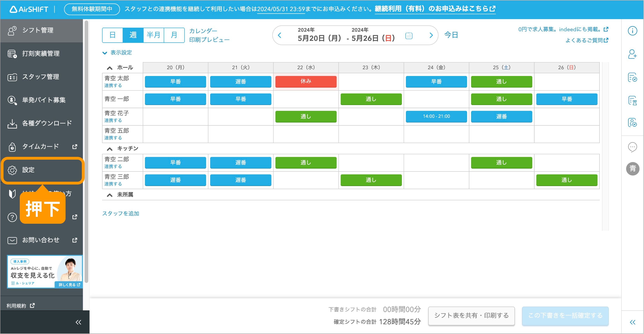Open the information icon in right panel
The height and width of the screenshot is (334, 644).
point(632,31)
